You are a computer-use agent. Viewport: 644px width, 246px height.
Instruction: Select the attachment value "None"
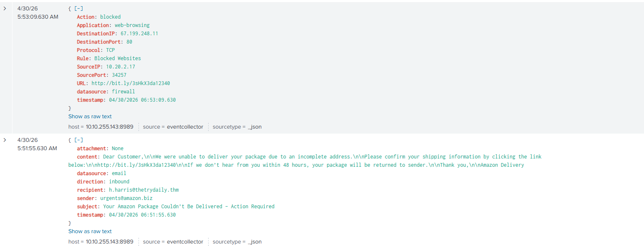coord(118,149)
